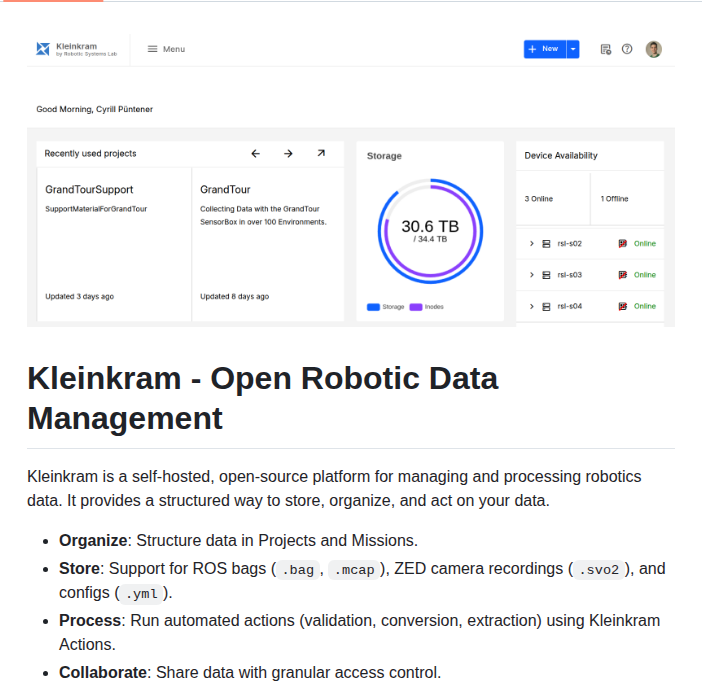The height and width of the screenshot is (693, 702).
Task: Click the red status icon for rsl-s04
Action: 622,306
